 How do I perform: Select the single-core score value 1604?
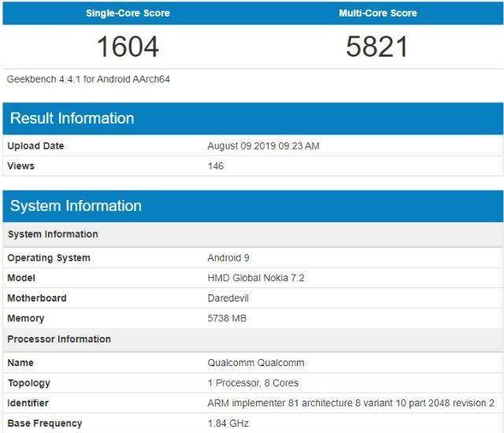pyautogui.click(x=128, y=46)
